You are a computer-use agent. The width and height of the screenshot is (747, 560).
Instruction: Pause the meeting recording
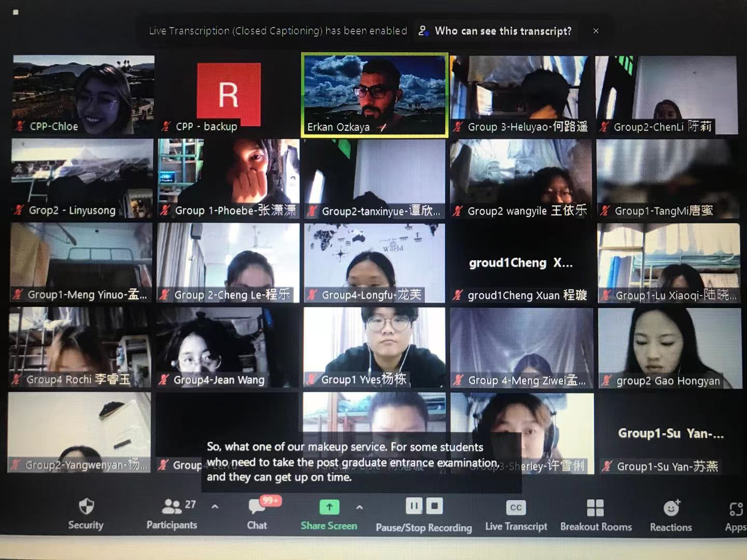click(413, 506)
